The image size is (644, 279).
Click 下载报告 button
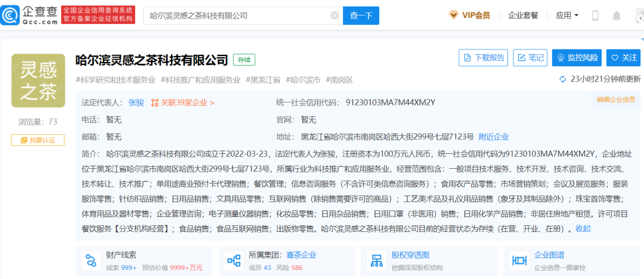(484, 58)
